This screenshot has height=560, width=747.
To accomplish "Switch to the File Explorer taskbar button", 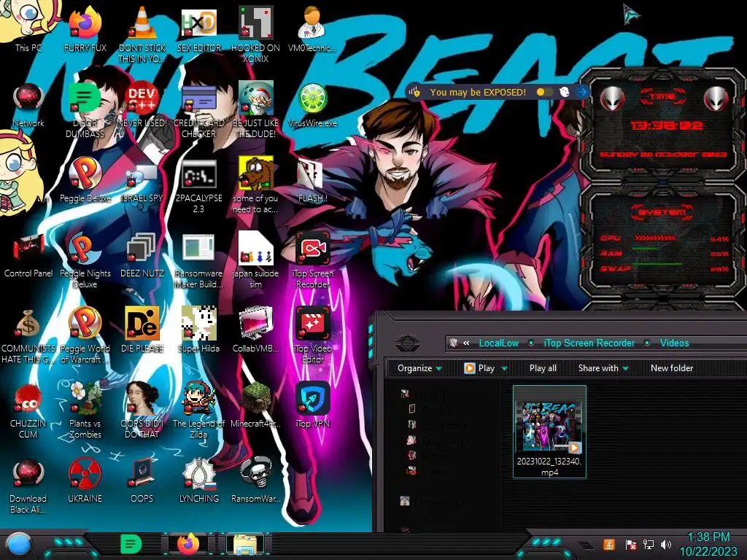I will [x=245, y=544].
